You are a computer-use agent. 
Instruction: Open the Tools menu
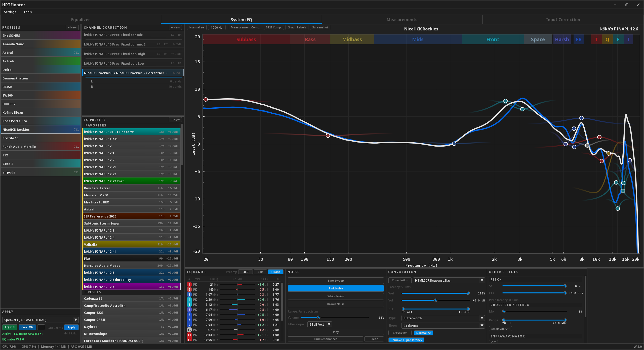(x=27, y=12)
